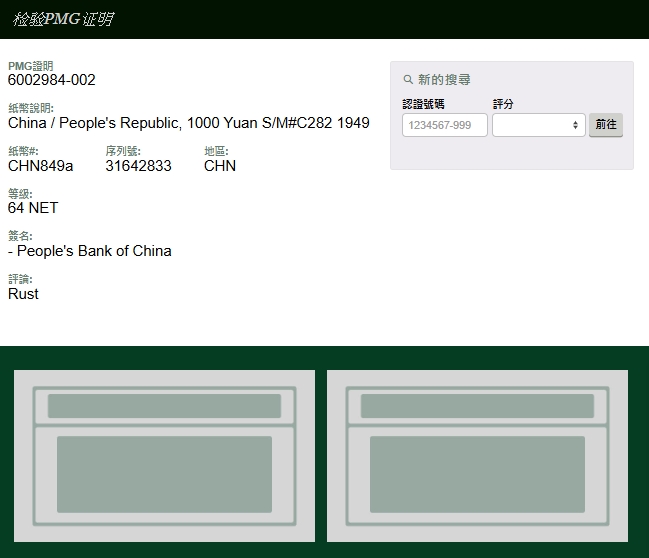Open the right banknote image placeholder

477,456
